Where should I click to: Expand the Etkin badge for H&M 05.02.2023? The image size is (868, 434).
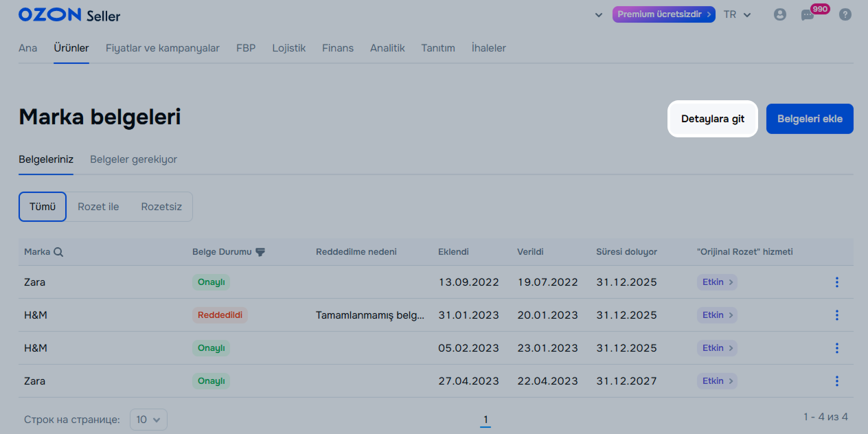pyautogui.click(x=717, y=348)
